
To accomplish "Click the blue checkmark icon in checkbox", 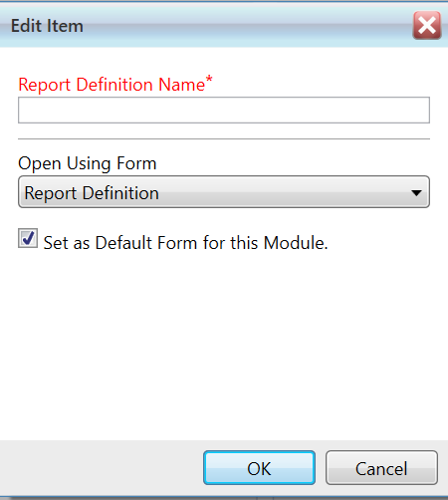I will click(28, 238).
